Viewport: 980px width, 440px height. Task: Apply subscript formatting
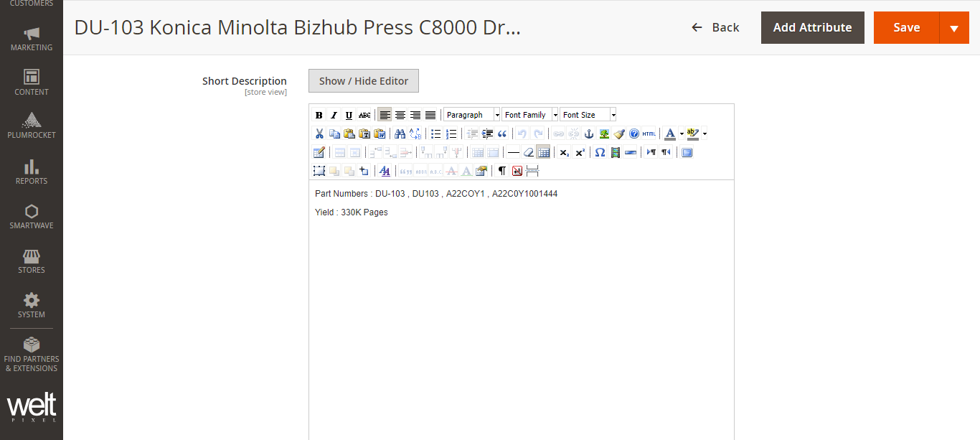pyautogui.click(x=564, y=152)
